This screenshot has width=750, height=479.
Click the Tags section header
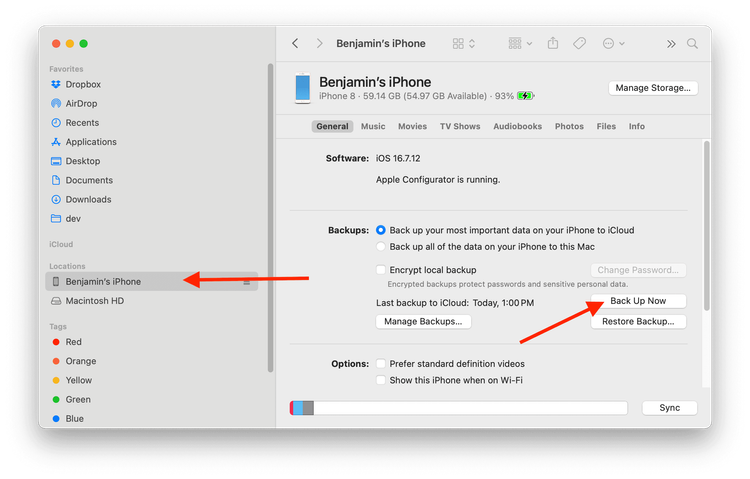coord(58,326)
